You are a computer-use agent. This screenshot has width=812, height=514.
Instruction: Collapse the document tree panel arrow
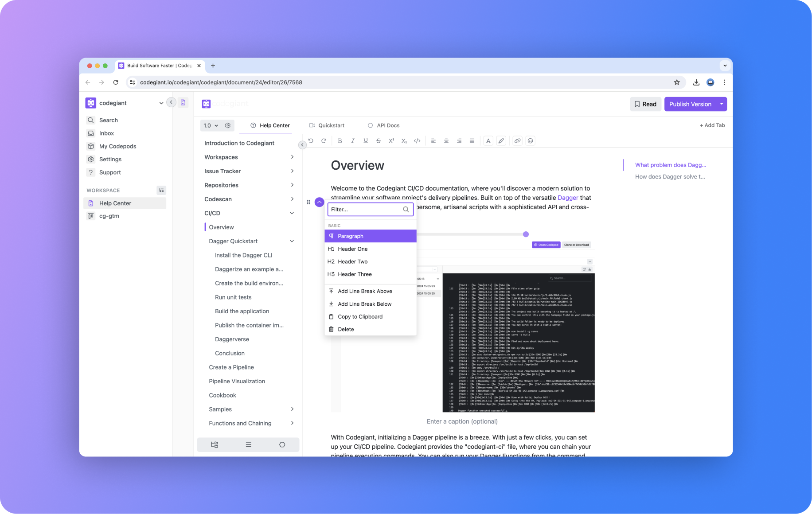302,145
